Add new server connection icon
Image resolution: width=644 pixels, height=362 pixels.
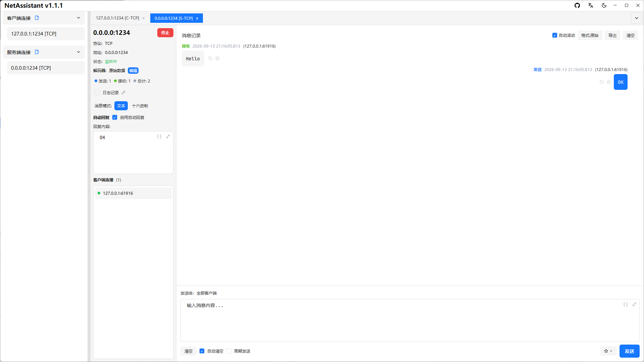coord(37,52)
